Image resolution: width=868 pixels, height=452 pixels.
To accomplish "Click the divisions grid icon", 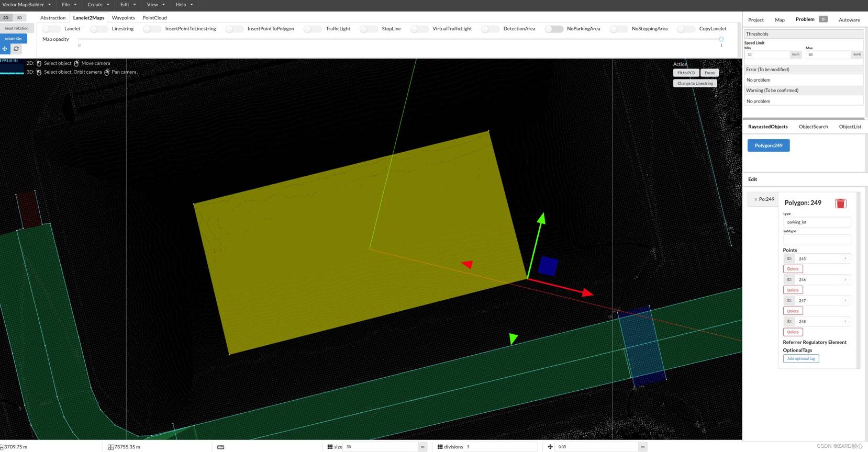I will tap(440, 447).
